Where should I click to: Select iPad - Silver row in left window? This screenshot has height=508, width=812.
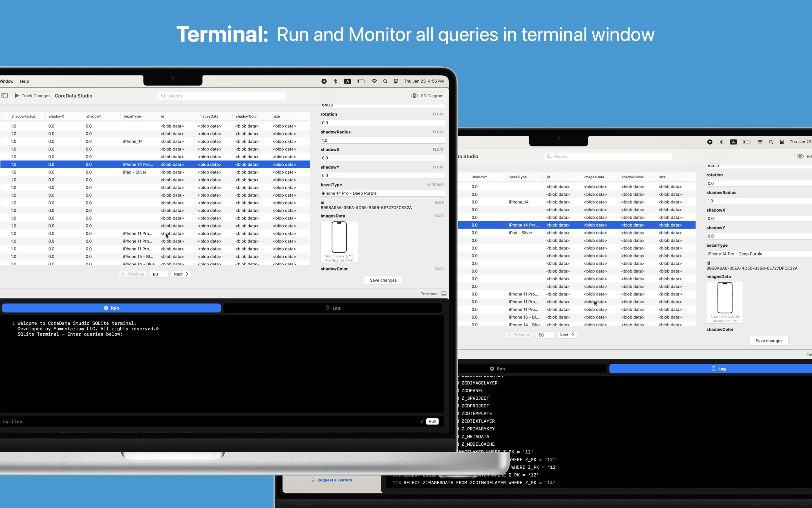[x=155, y=172]
